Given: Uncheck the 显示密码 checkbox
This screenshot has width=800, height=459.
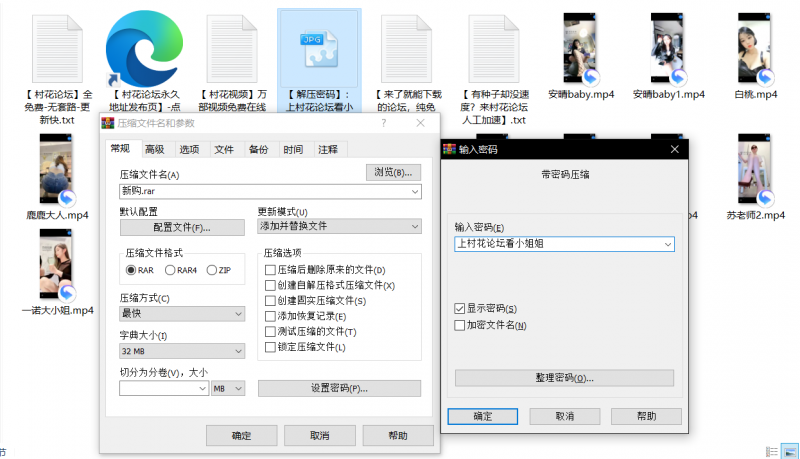Looking at the screenshot, I should 460,309.
